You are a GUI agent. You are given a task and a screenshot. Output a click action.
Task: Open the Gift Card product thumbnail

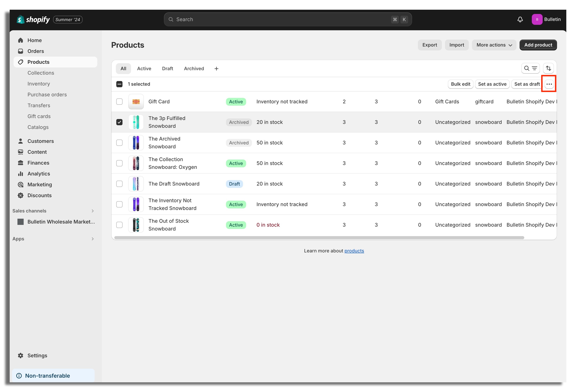[136, 102]
